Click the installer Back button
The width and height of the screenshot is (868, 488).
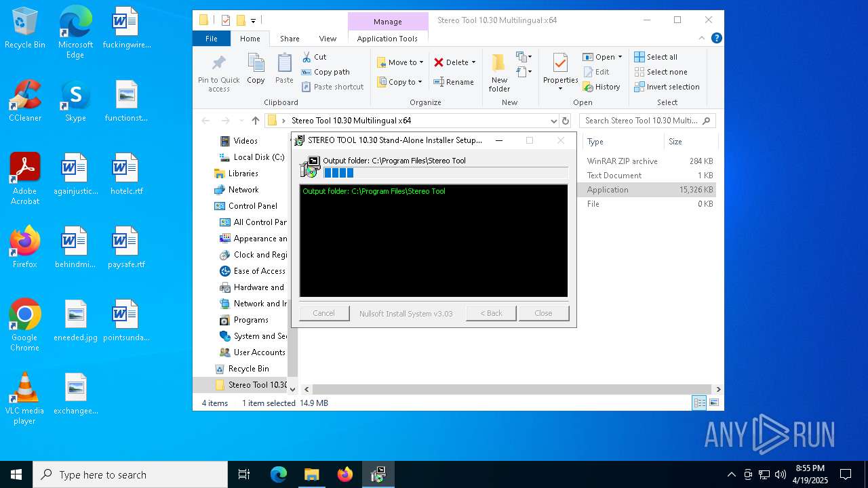coord(491,313)
